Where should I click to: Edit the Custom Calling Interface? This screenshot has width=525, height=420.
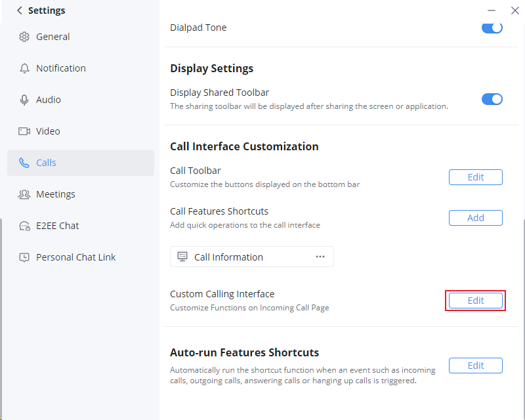pyautogui.click(x=475, y=301)
